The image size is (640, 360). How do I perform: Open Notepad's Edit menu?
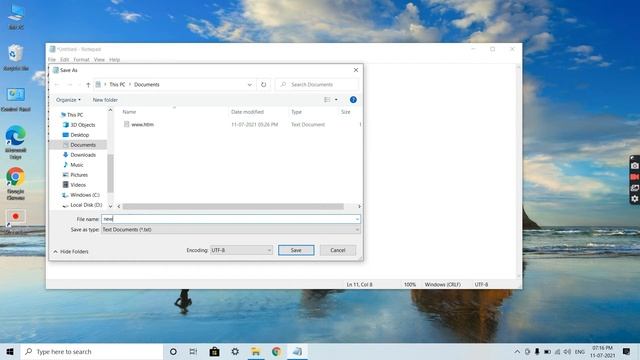[64, 60]
